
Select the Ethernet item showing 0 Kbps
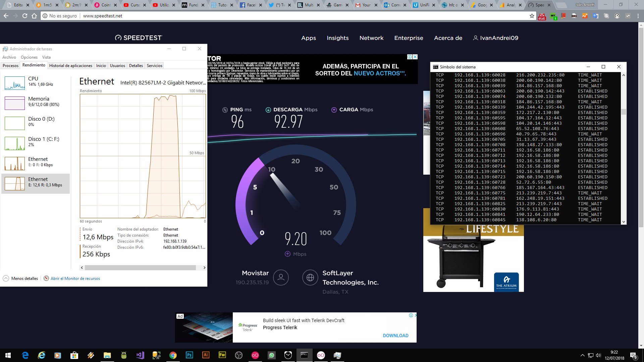click(36, 163)
